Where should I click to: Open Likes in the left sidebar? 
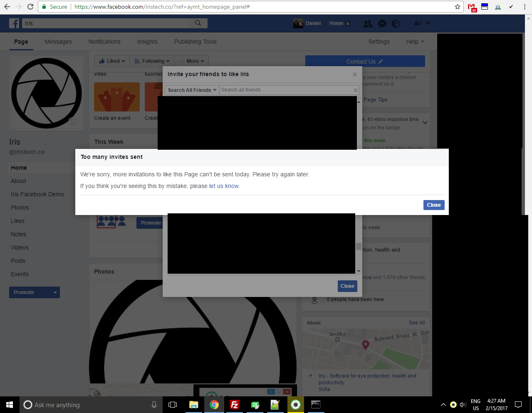[17, 221]
